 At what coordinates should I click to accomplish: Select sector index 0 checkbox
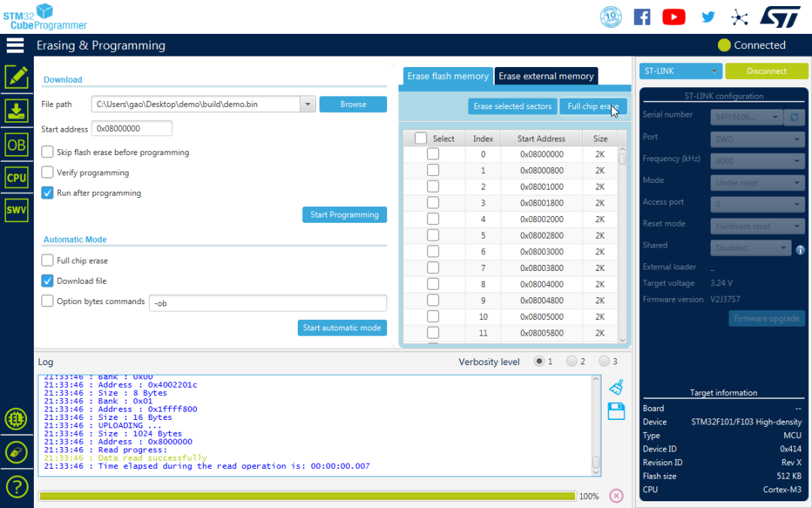433,154
